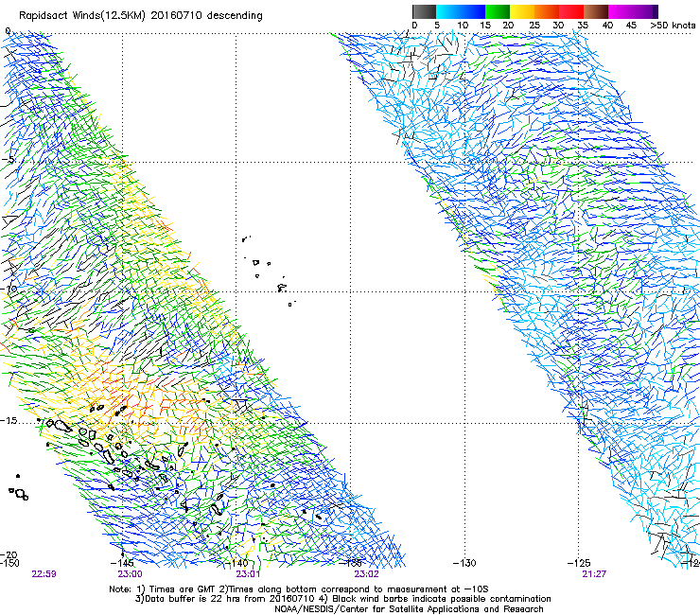Viewport: 700px width, 615px height.
Task: Click the green 15-20 knots color segment
Action: point(498,11)
